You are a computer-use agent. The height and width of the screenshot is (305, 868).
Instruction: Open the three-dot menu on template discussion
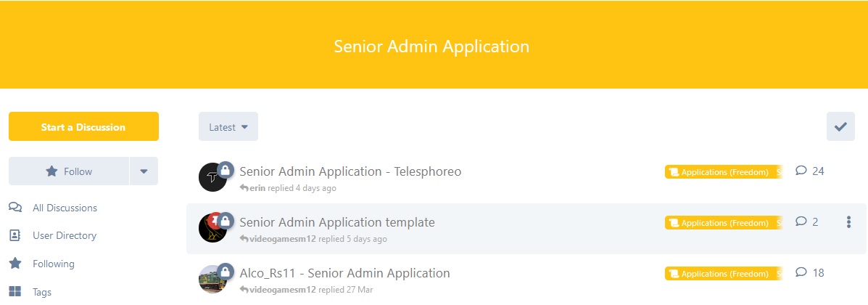(x=848, y=222)
